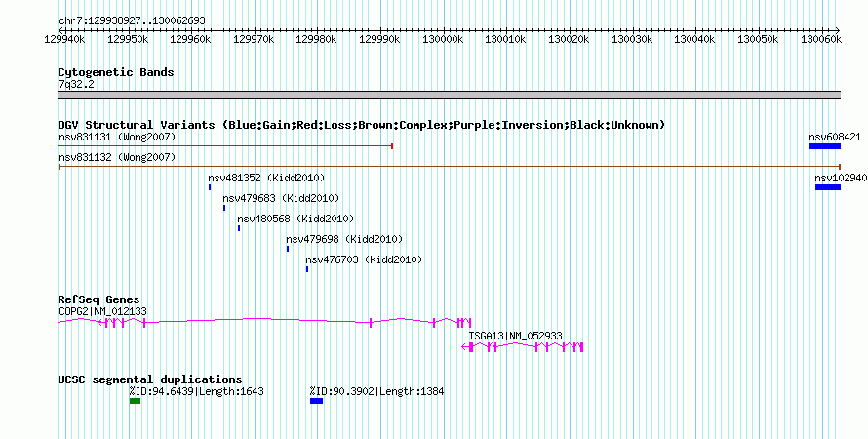Click the 129960k ruler tick label

(x=190, y=40)
